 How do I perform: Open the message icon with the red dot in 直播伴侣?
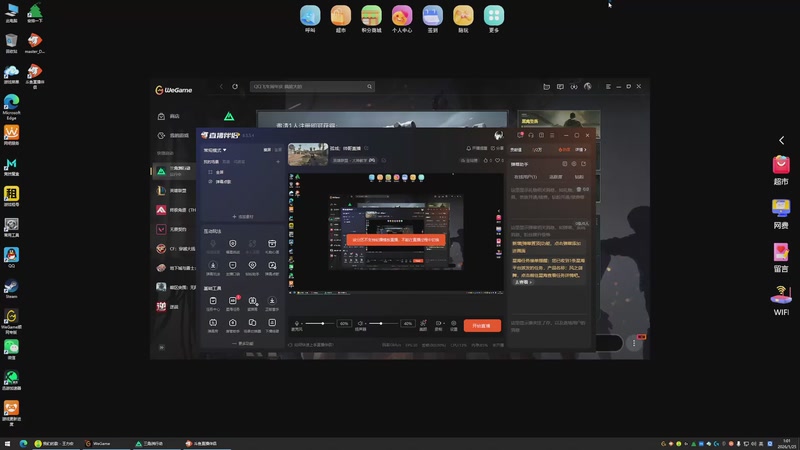[x=520, y=135]
